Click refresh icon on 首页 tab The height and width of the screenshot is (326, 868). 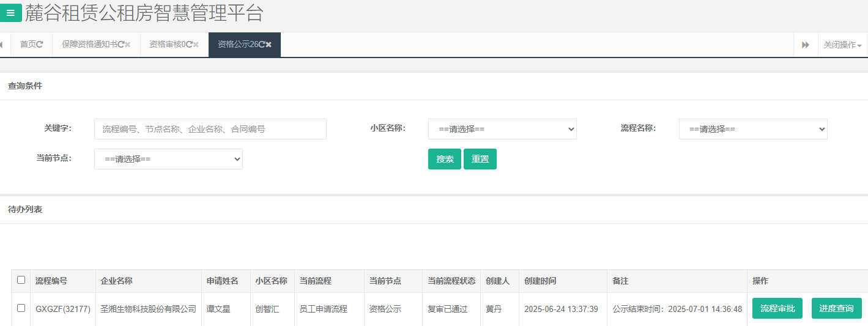click(x=40, y=45)
